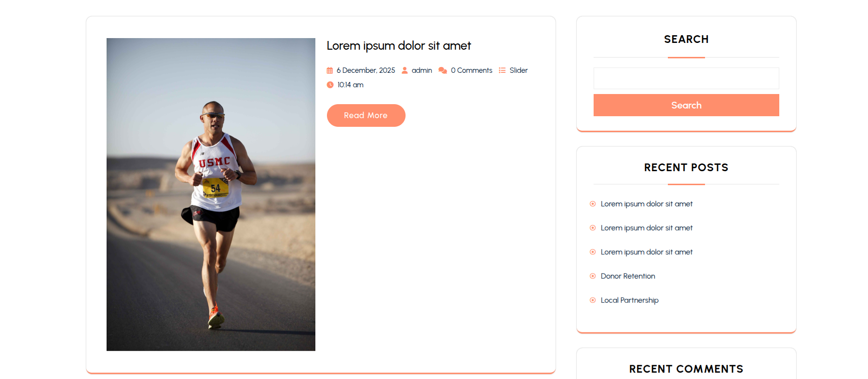Open the 6 December, 2025 date link
The height and width of the screenshot is (379, 868).
[x=366, y=70]
